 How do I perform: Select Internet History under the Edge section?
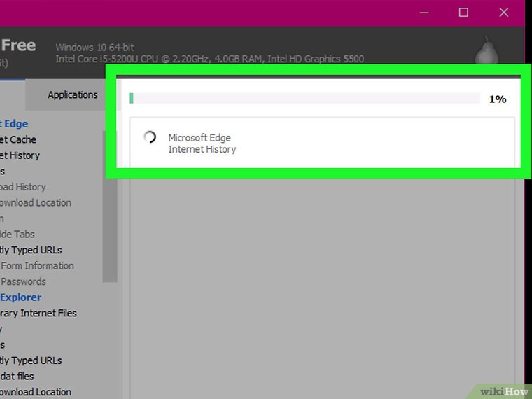pos(20,155)
